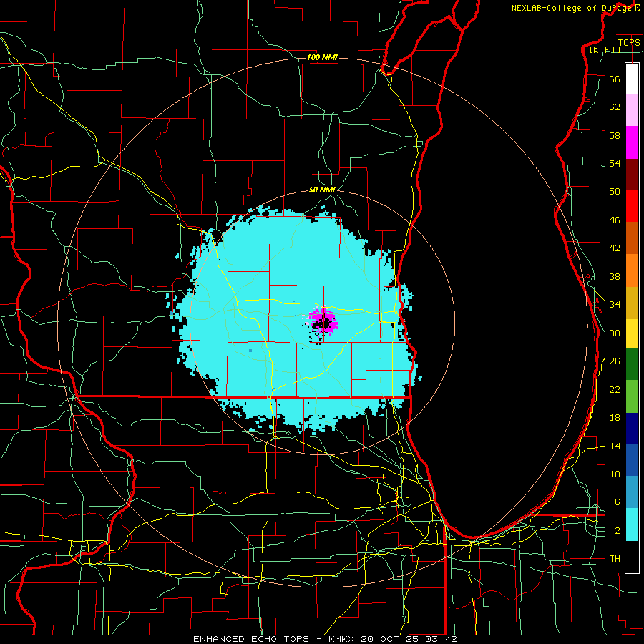644x644 pixels.
Task: Click the scale label 14
Action: point(615,446)
